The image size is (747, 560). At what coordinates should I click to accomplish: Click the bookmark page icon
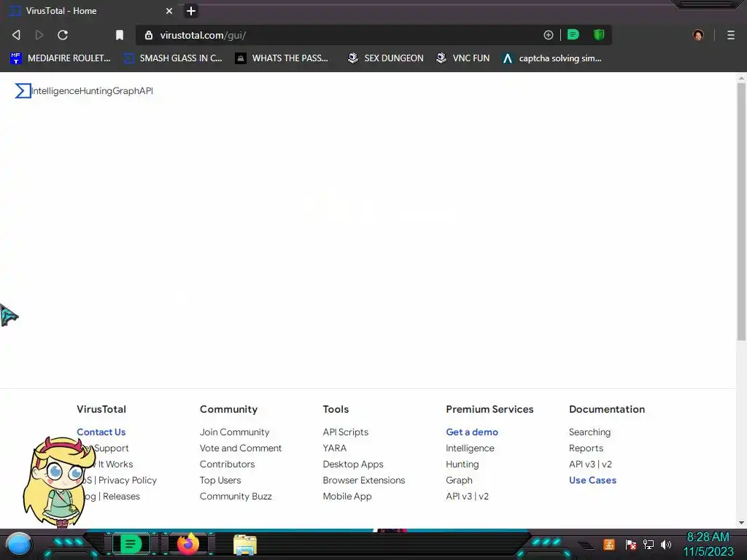[120, 35]
